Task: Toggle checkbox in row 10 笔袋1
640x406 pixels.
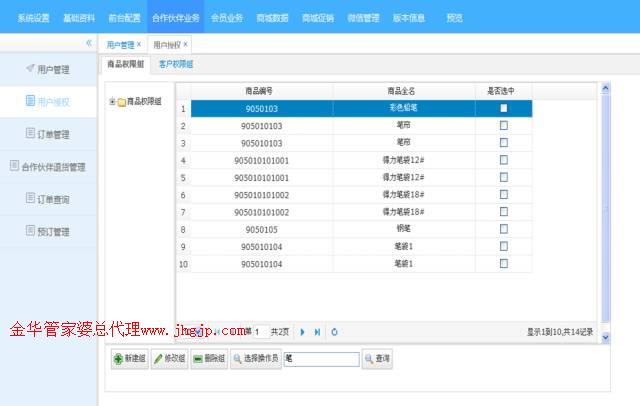Action: 504,263
